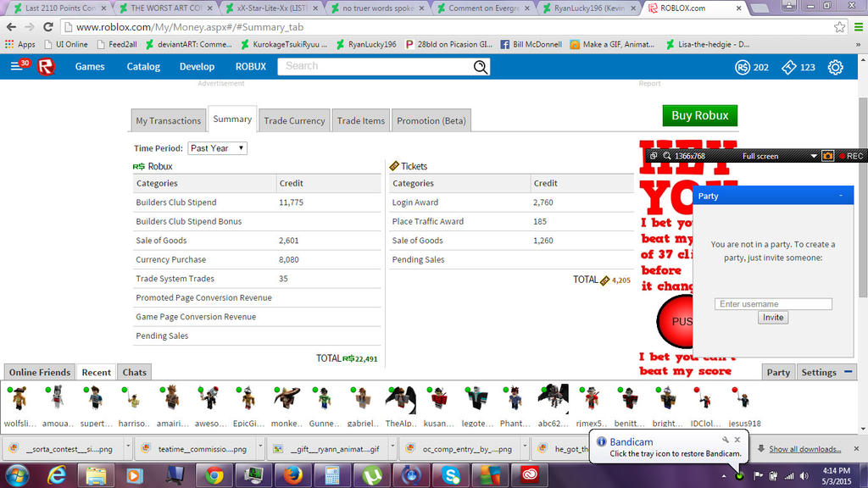Open options arrow for gift_ryann_animat gif download
The height and width of the screenshot is (488, 868).
pyautogui.click(x=392, y=446)
